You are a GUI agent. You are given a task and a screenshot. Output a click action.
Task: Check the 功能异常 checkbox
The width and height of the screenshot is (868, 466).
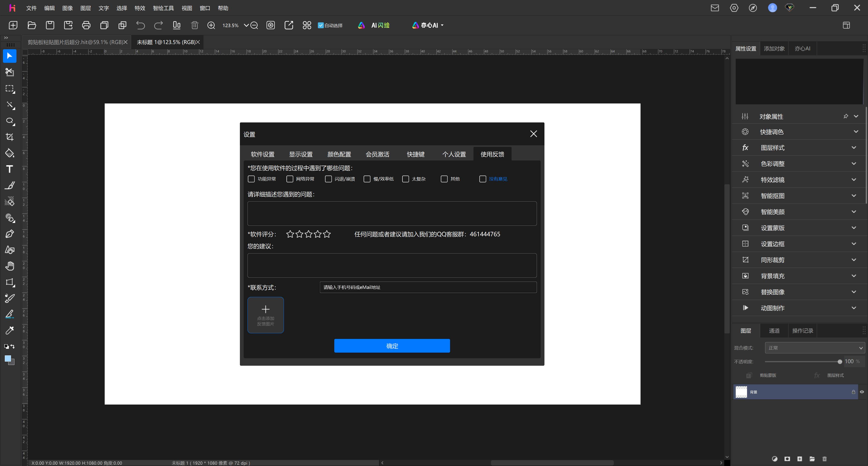click(x=251, y=179)
